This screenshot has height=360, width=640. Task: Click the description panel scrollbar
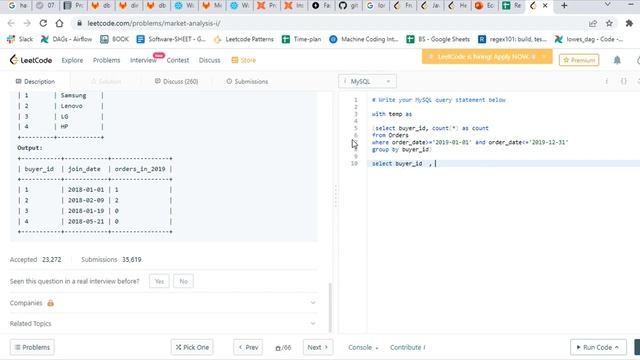[330, 307]
